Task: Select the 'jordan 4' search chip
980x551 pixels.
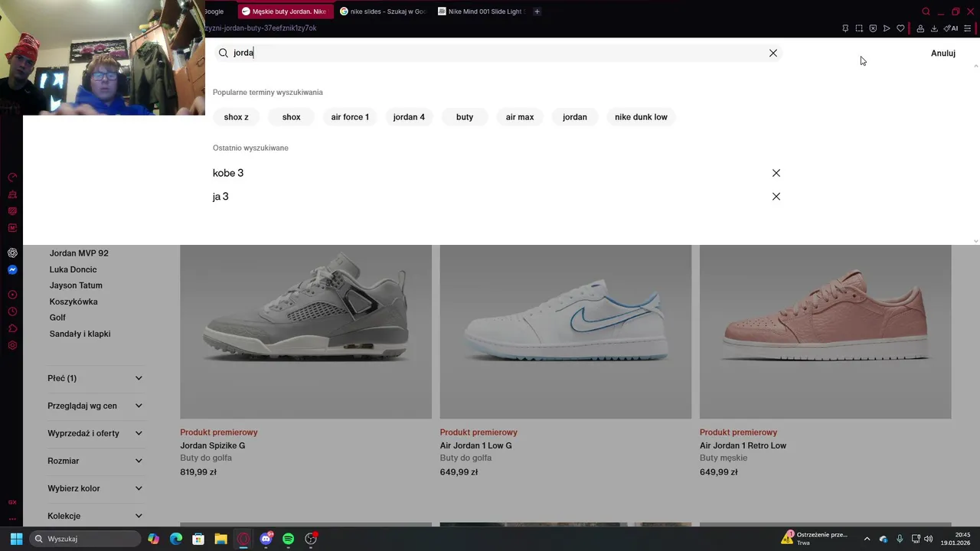Action: point(409,117)
